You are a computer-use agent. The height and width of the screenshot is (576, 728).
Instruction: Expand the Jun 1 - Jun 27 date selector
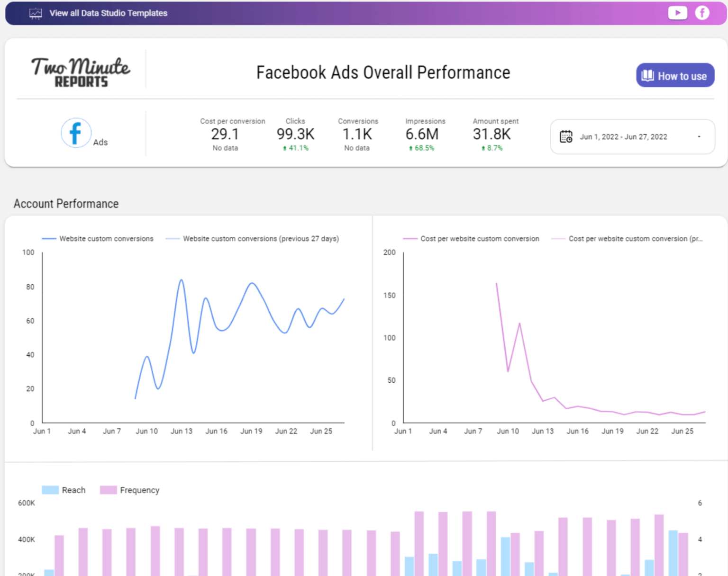pyautogui.click(x=624, y=137)
